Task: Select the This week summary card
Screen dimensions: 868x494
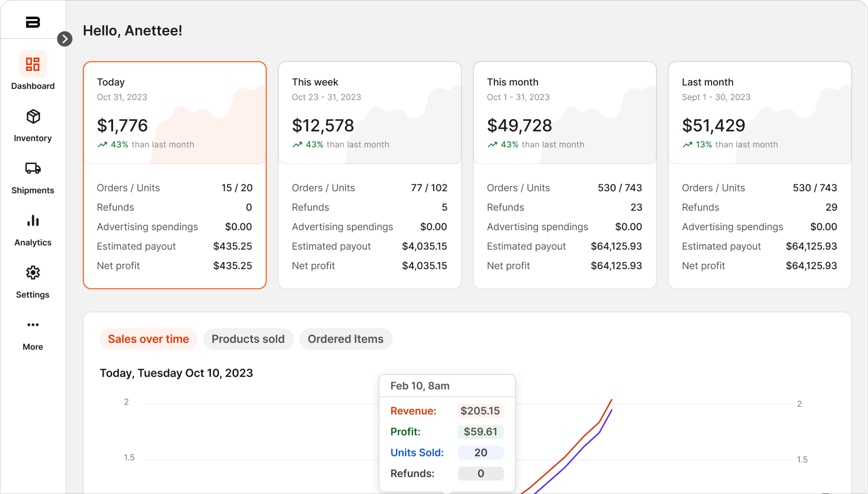Action: click(x=370, y=175)
